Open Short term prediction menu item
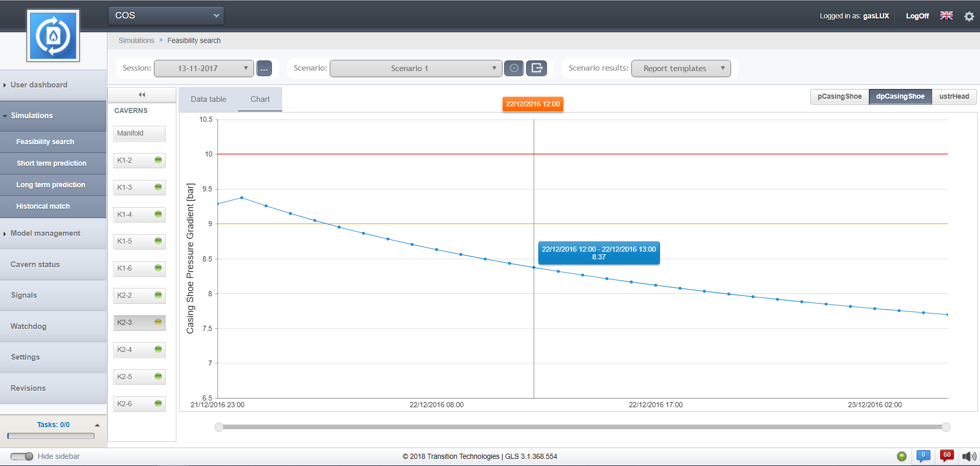980x466 pixels. pyautogui.click(x=52, y=163)
